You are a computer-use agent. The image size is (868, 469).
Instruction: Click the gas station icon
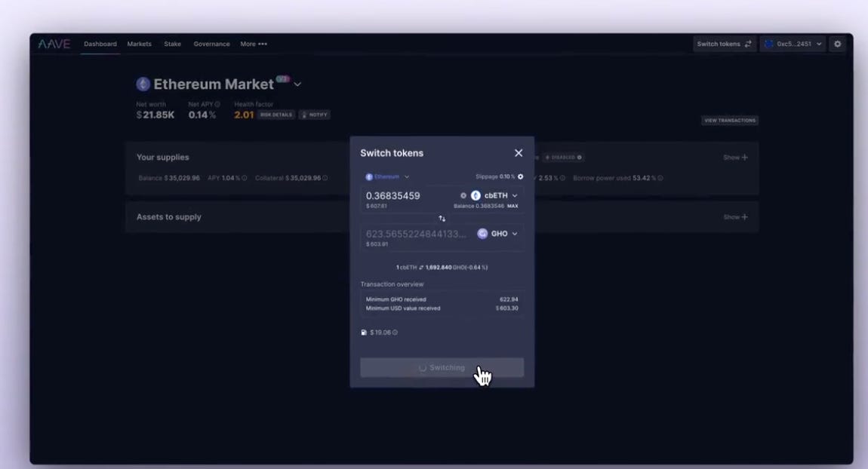click(364, 333)
